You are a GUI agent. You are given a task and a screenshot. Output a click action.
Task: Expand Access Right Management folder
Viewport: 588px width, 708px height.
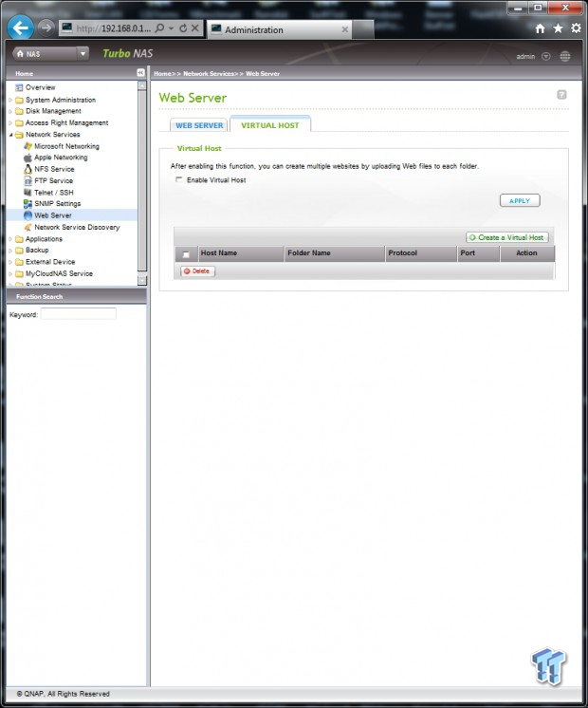(10, 122)
